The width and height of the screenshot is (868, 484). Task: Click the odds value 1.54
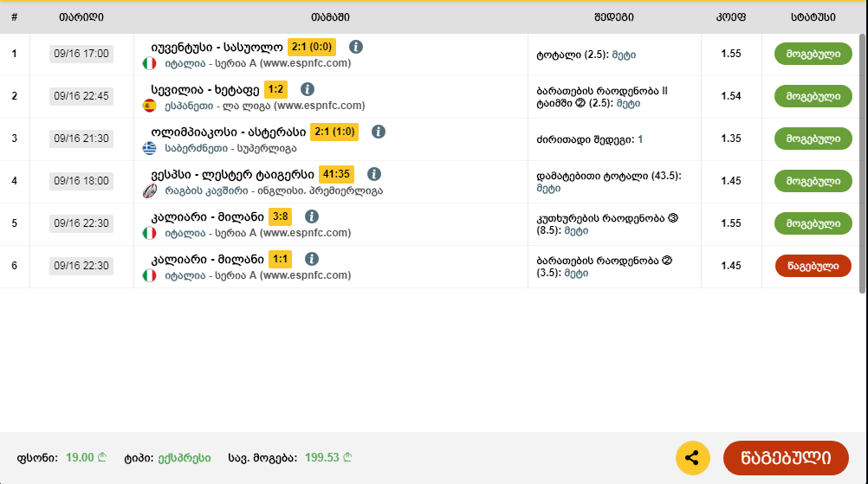coord(731,96)
